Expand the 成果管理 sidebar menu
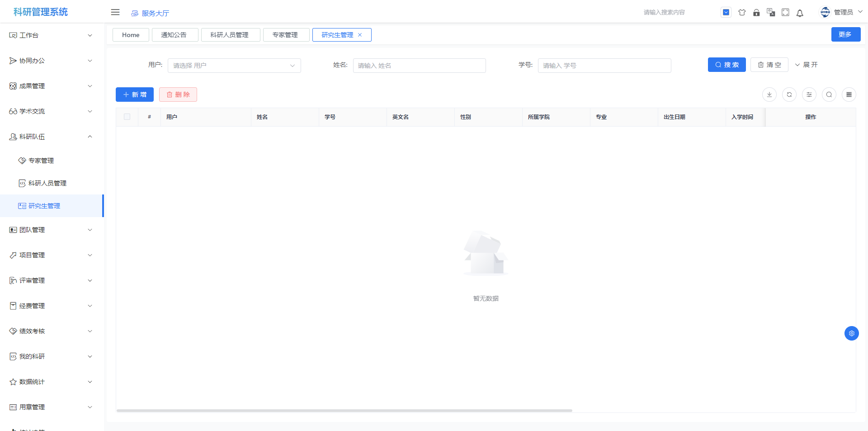This screenshot has width=868, height=431. (x=51, y=86)
